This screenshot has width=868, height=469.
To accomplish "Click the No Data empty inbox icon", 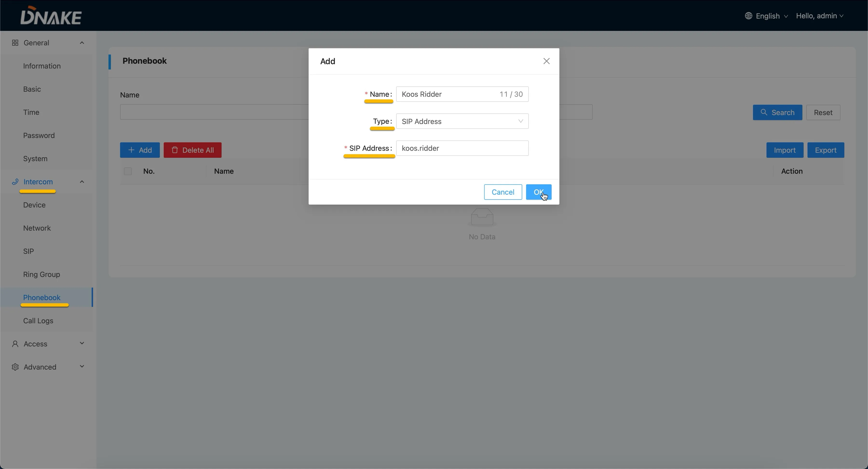I will tap(482, 217).
